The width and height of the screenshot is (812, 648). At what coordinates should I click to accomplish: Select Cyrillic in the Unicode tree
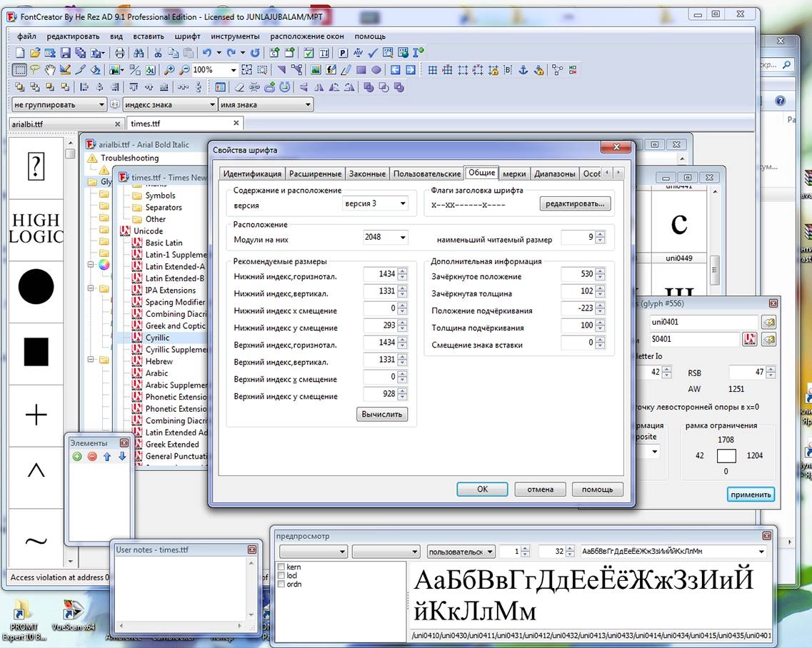[157, 338]
